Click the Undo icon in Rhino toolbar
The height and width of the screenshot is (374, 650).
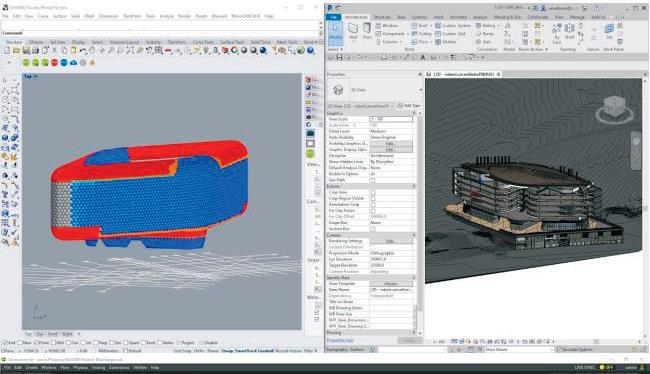click(x=83, y=51)
